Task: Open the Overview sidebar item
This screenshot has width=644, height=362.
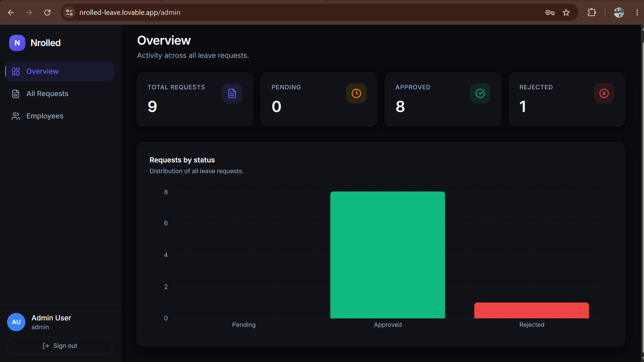Action: click(60, 71)
